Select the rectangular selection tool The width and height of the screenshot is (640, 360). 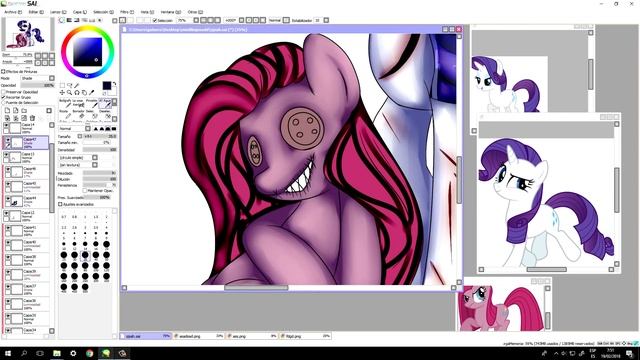[x=62, y=86]
